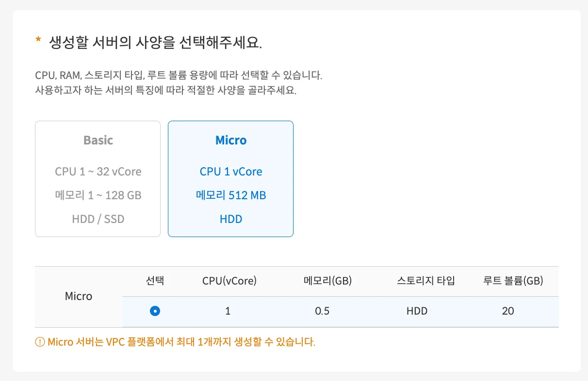Click the 스토리지 타입 column header
This screenshot has width=588, height=381.
425,281
